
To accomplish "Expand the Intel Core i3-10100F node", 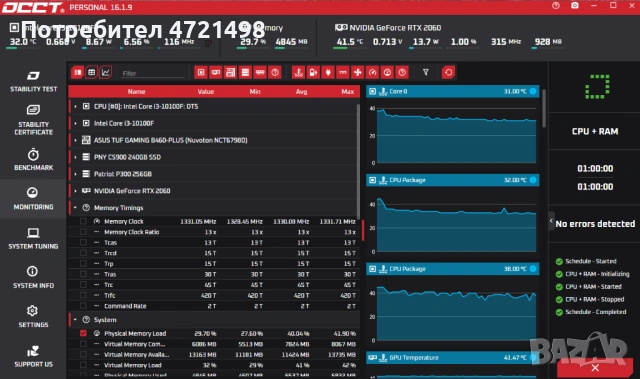I will tap(76, 123).
